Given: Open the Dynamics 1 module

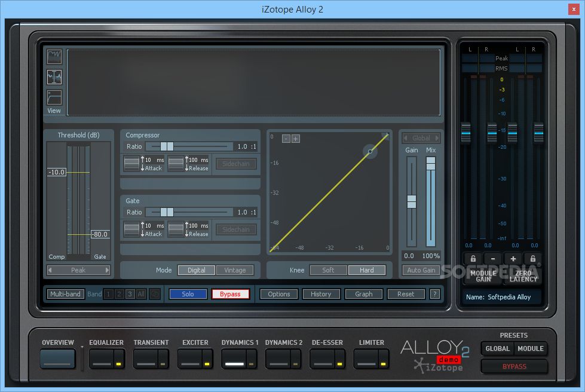Looking at the screenshot, I should [x=234, y=359].
